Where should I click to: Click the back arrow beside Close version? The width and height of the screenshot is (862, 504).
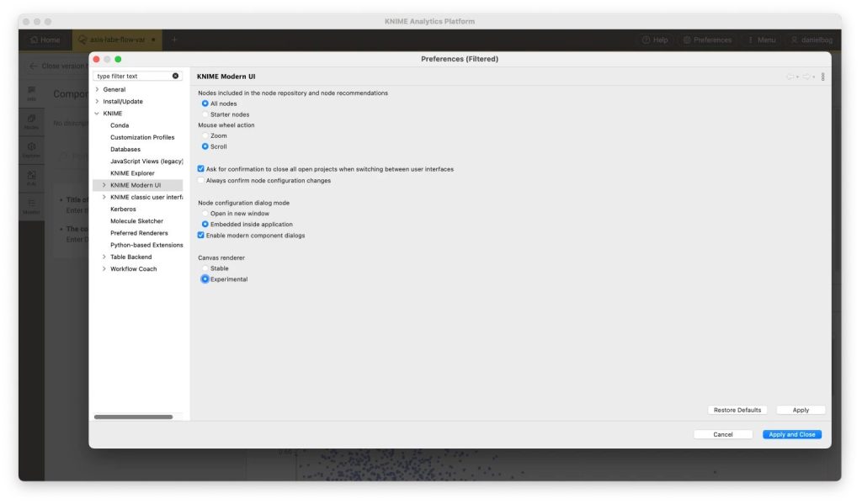[x=33, y=66]
